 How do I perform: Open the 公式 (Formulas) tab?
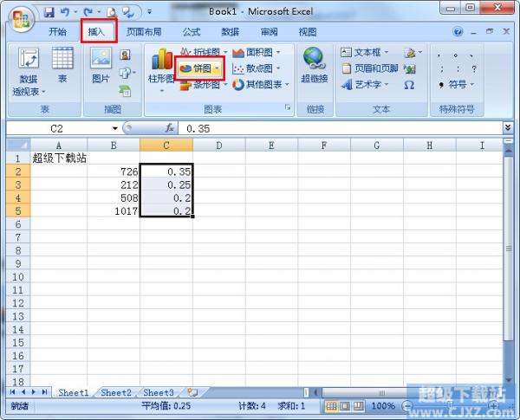[x=192, y=32]
